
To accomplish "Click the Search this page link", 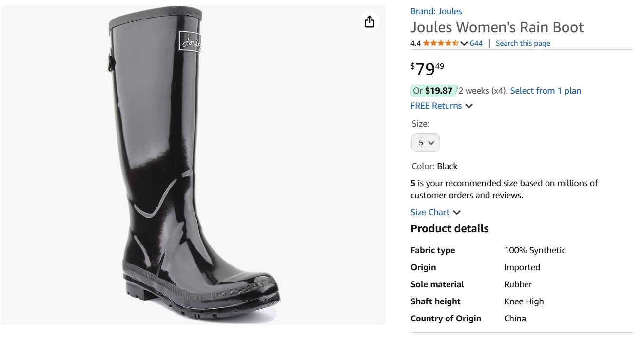I will coord(523,43).
